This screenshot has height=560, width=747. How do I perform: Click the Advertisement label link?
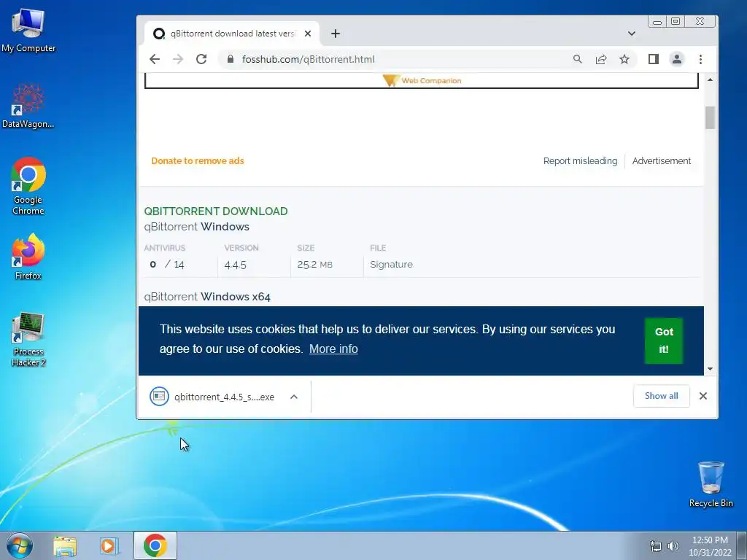point(661,161)
